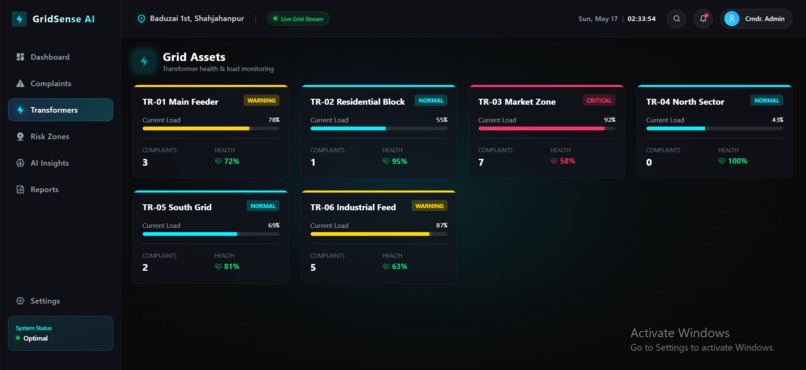
Task: Click the TR-02 Residential Block load bar
Action: [379, 128]
